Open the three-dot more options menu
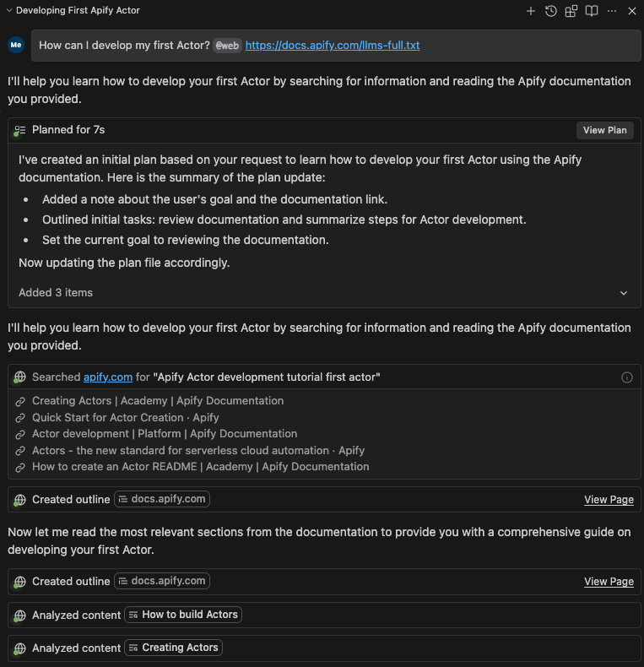 point(612,11)
